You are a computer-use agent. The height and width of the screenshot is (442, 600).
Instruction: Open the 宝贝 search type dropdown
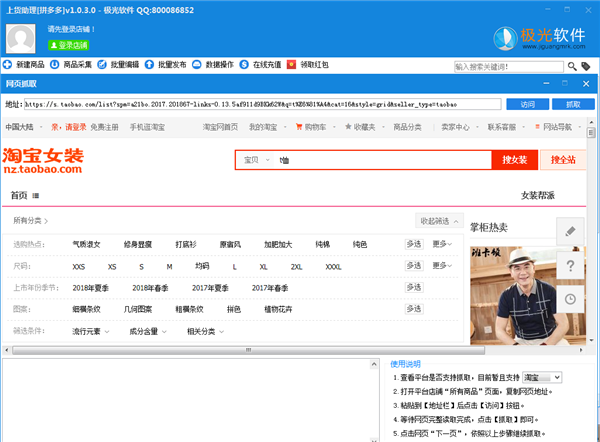pyautogui.click(x=257, y=160)
